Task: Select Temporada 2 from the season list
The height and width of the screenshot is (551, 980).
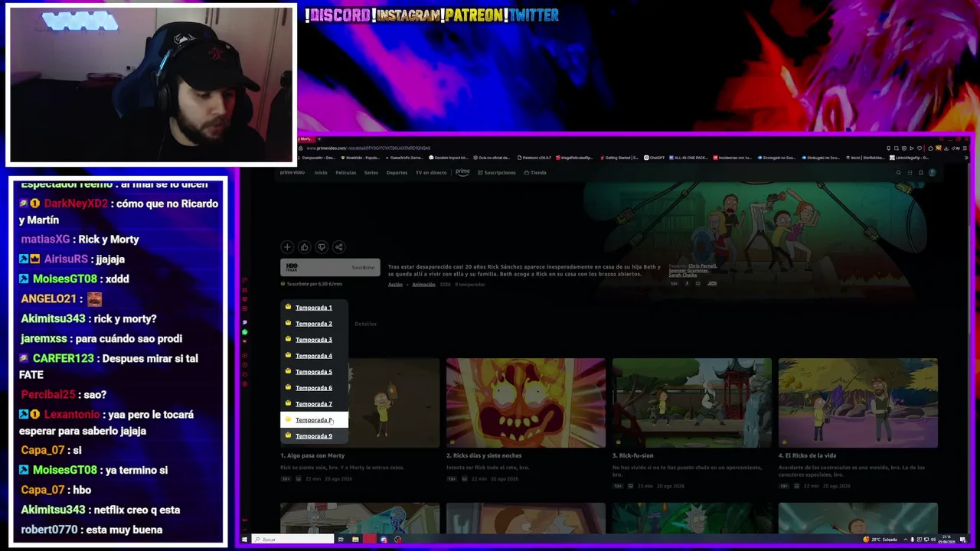Action: (x=314, y=324)
